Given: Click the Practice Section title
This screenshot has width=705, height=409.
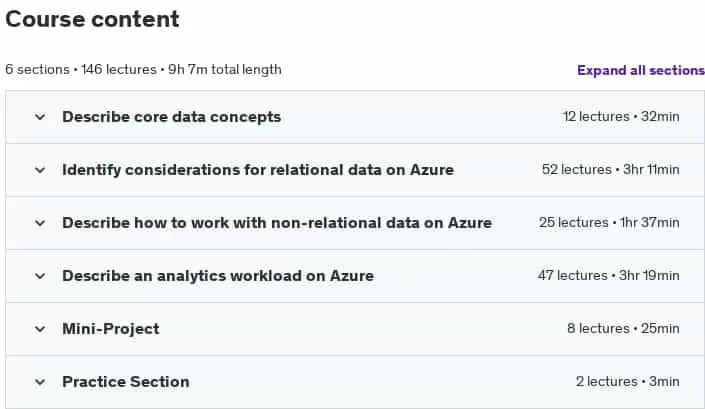Looking at the screenshot, I should [126, 382].
